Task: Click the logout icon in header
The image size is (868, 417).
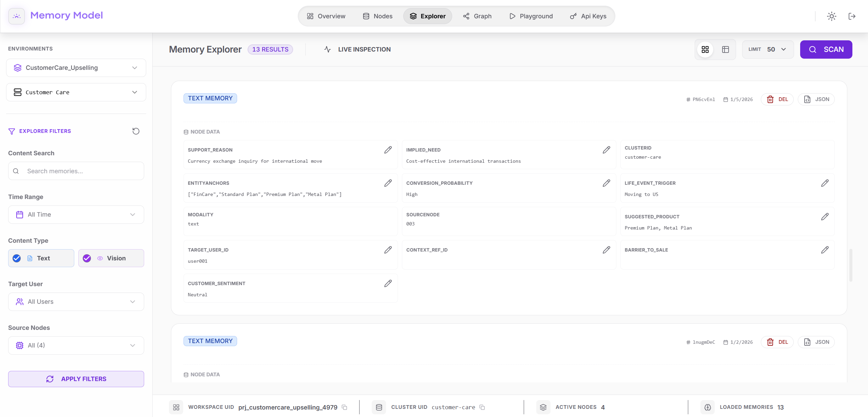Action: [852, 16]
